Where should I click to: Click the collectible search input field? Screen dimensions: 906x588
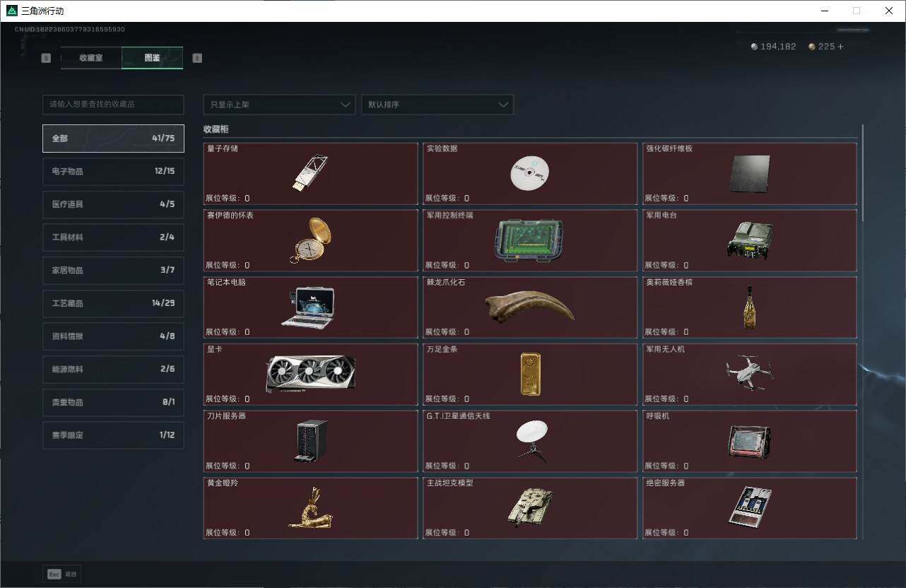(113, 105)
